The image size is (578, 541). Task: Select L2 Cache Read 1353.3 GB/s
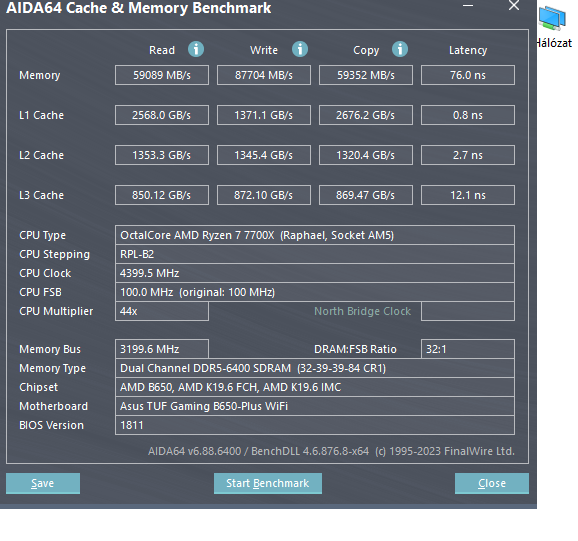click(x=162, y=155)
